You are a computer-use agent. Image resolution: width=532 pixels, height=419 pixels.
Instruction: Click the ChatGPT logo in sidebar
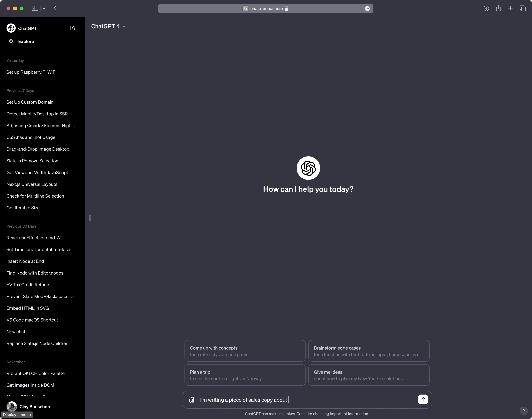[x=11, y=28]
